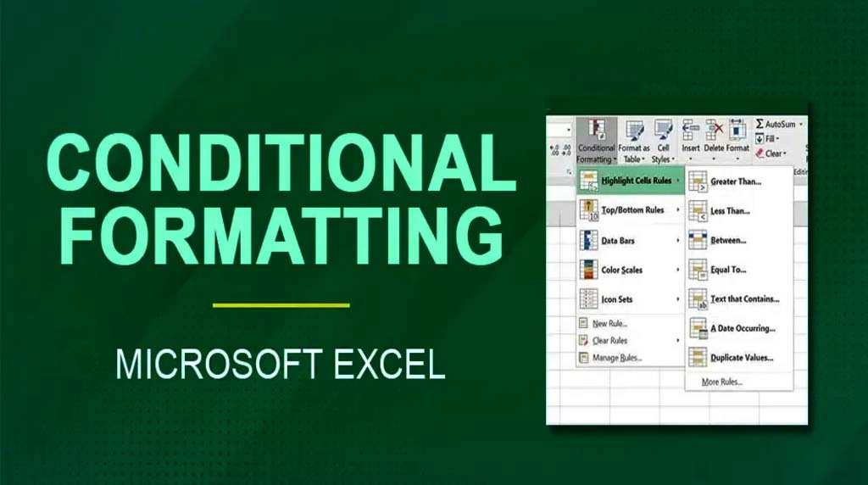The width and height of the screenshot is (868, 485).
Task: Expand the Icon Sets submenu arrow
Action: (677, 299)
